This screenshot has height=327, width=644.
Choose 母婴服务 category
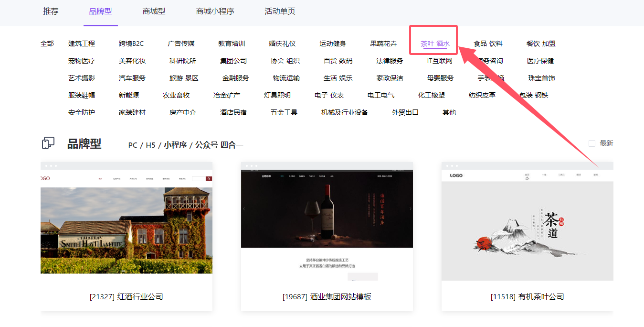(x=440, y=78)
